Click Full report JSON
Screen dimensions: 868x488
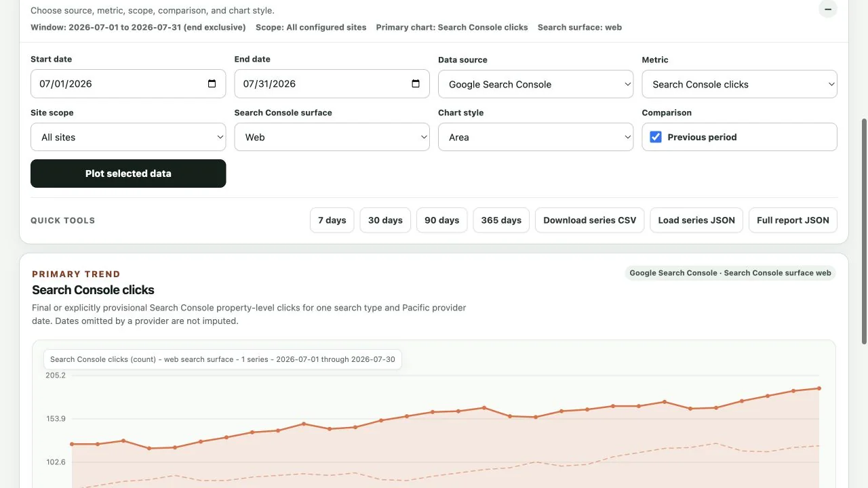(x=793, y=220)
